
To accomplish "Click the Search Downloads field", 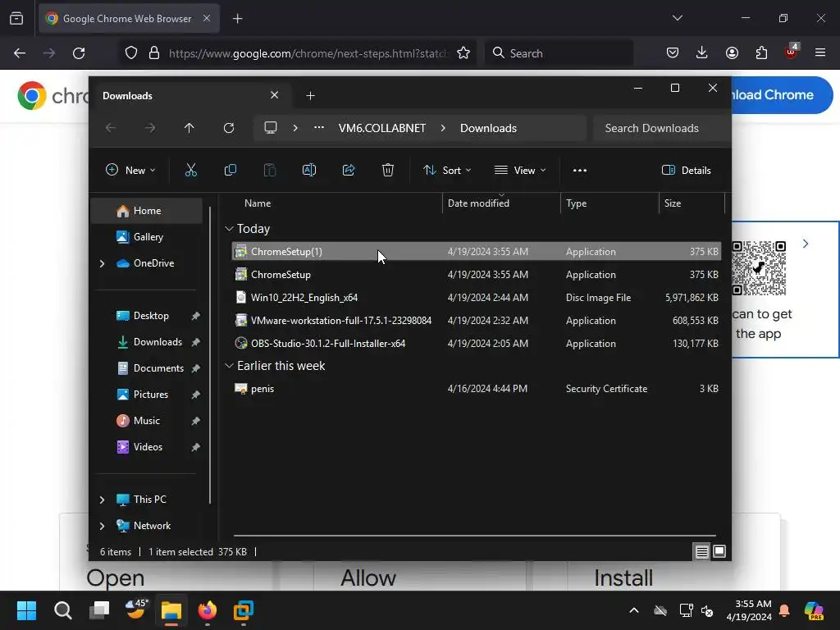I will pyautogui.click(x=662, y=128).
